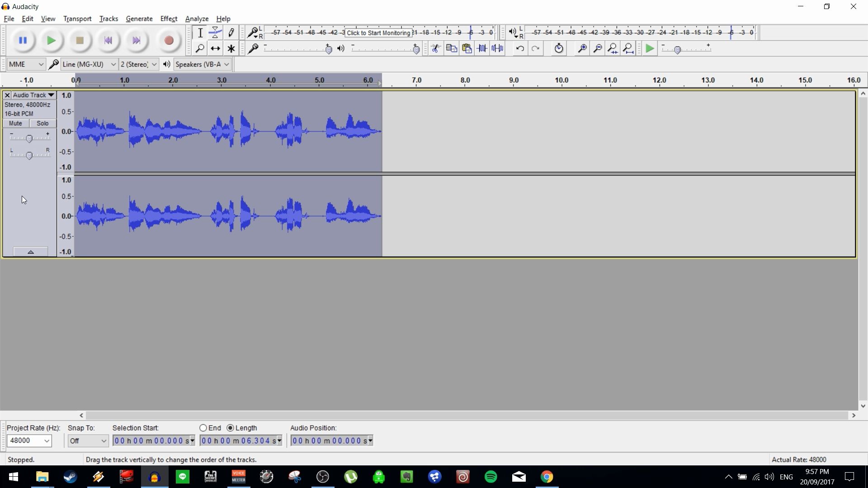Collapse the track using bottom arrow button
The image size is (868, 488).
pos(31,252)
